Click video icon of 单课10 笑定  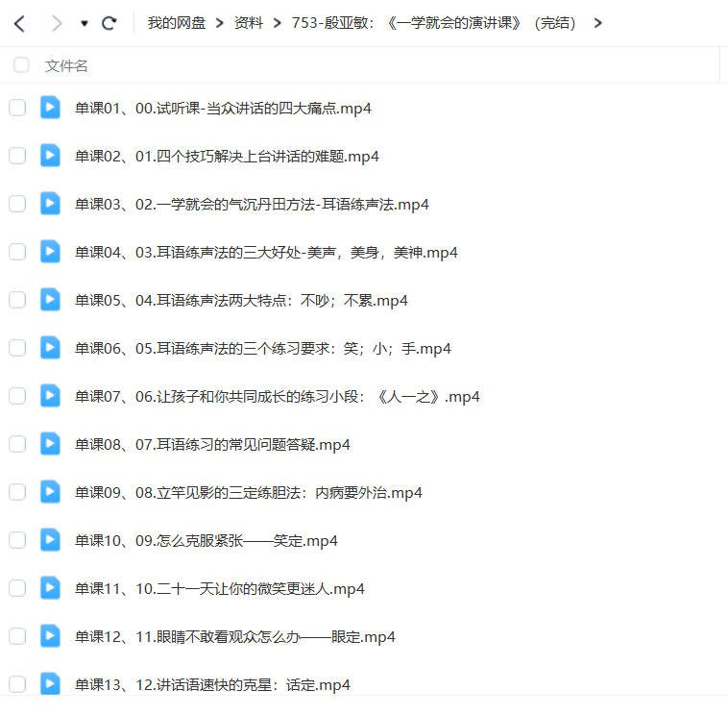tap(50, 539)
